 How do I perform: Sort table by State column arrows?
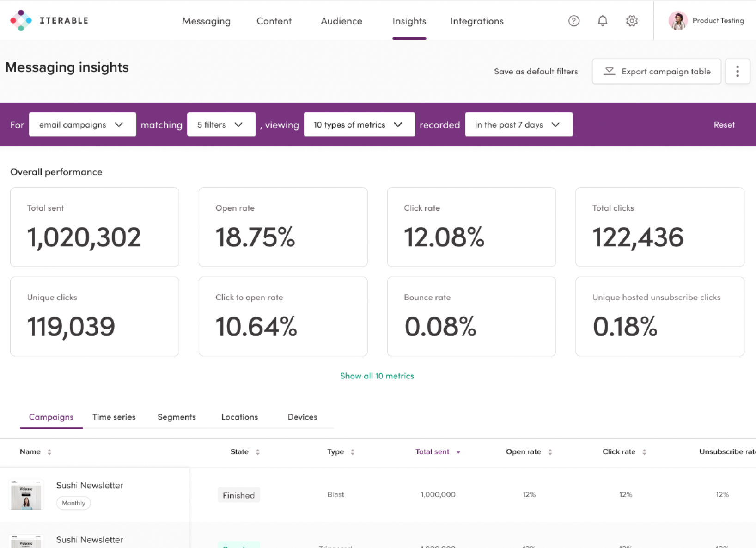tap(258, 452)
